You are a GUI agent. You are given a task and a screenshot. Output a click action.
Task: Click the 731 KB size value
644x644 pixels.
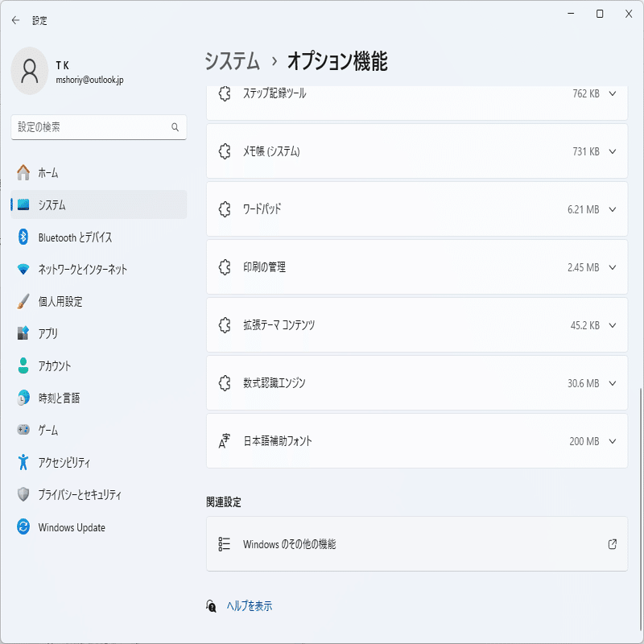click(586, 151)
